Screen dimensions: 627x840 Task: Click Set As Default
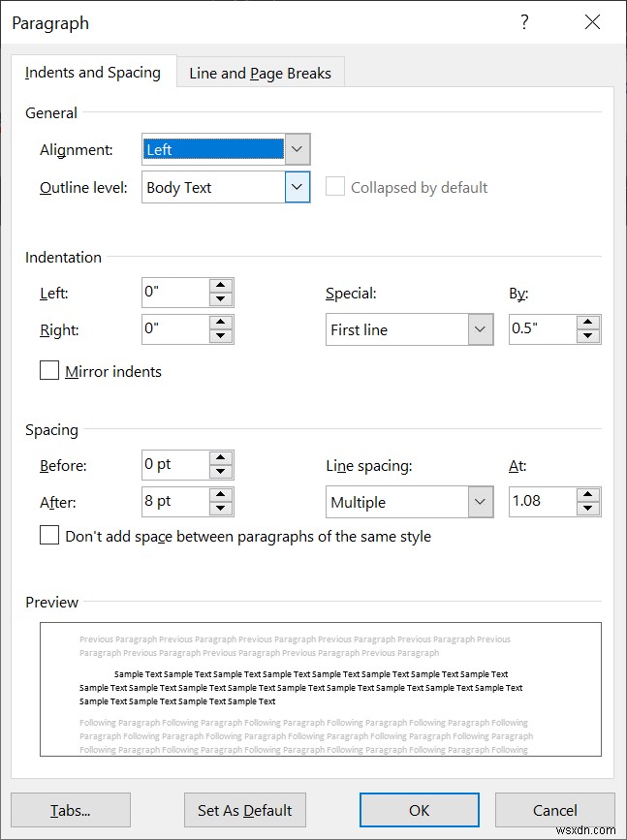point(244,810)
